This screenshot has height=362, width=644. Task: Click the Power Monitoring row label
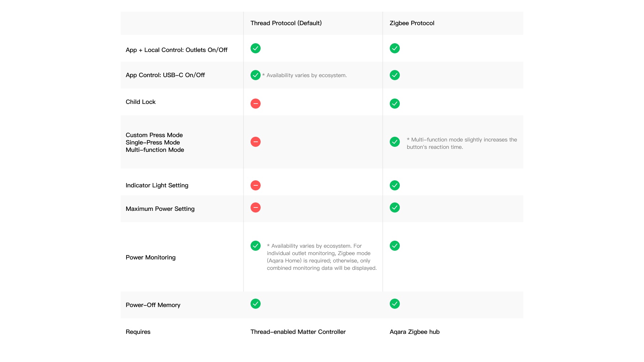[x=150, y=257]
